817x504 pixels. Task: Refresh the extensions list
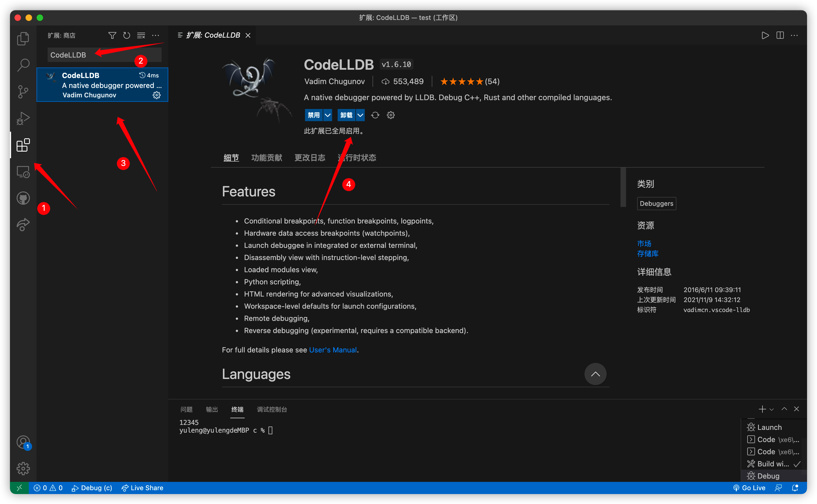click(126, 35)
